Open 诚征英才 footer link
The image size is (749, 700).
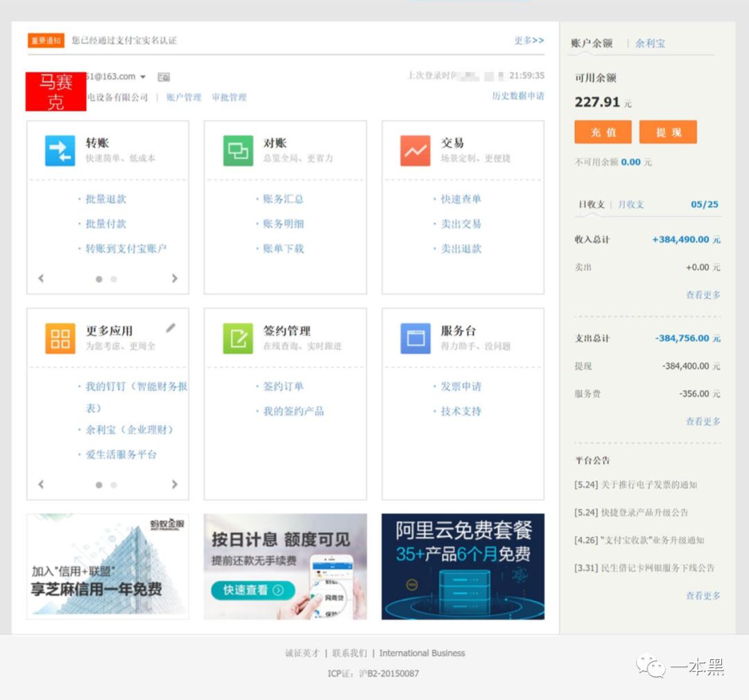pos(302,653)
